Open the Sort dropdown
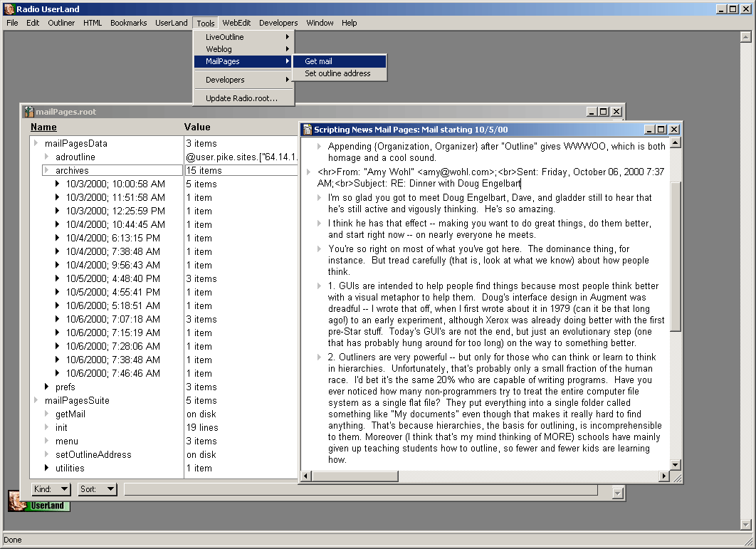Viewport: 756px width, 549px height. (x=98, y=489)
